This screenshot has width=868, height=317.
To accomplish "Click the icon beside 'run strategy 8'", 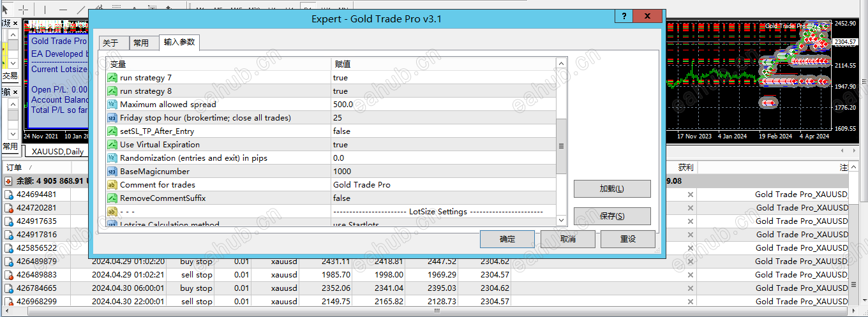I will coord(112,91).
